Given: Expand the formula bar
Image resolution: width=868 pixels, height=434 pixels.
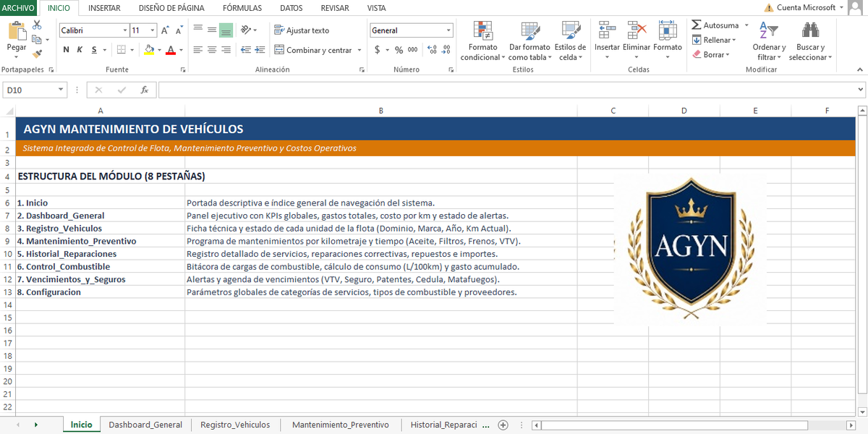Looking at the screenshot, I should (x=860, y=90).
